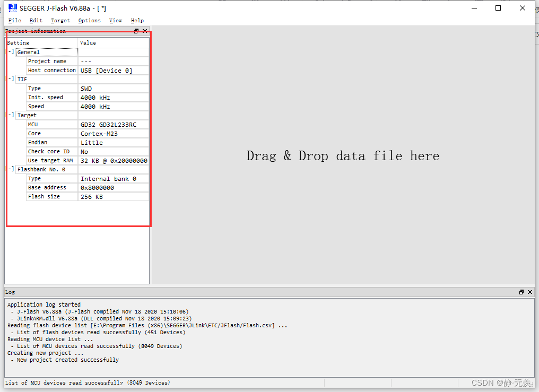Open the Edit menu

[36, 21]
